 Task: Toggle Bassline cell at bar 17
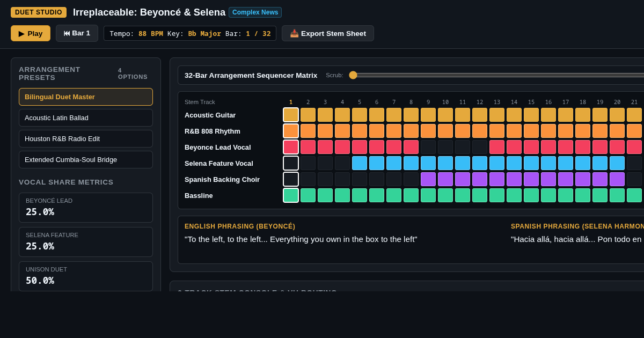pyautogui.click(x=566, y=195)
